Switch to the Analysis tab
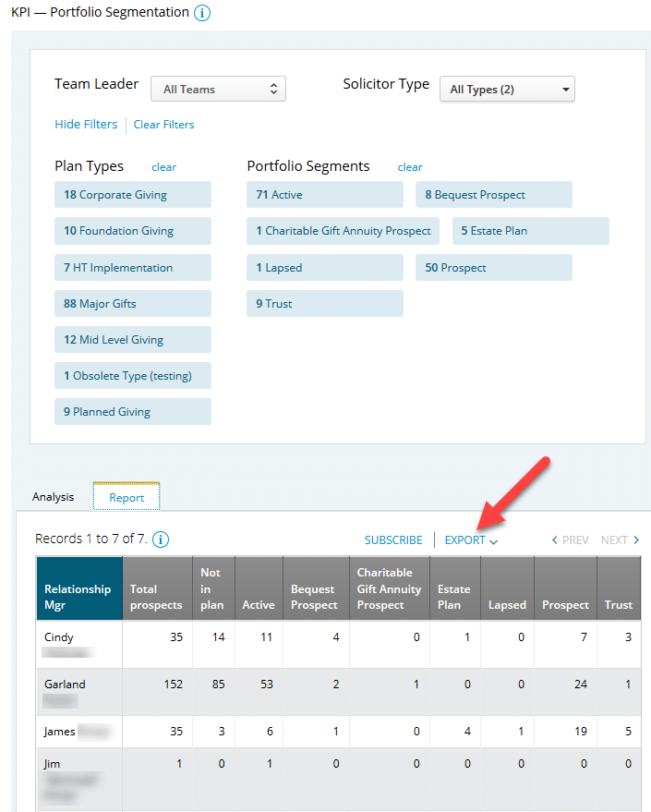Image resolution: width=651 pixels, height=812 pixels. (53, 497)
